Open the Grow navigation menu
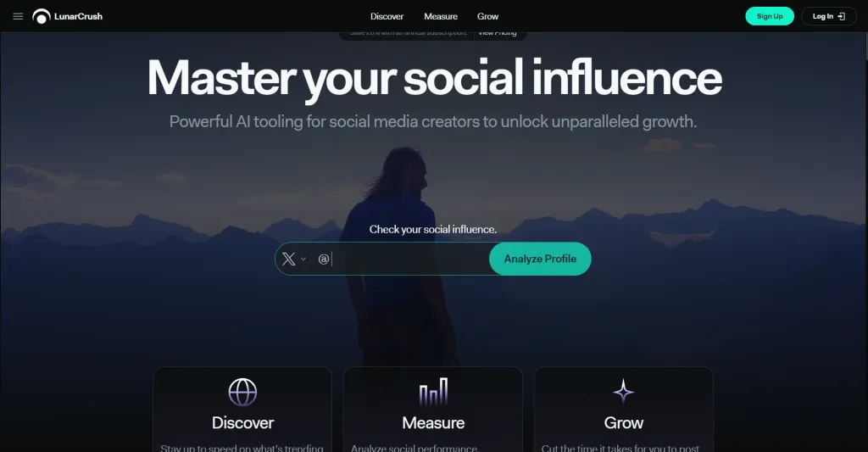 point(487,17)
